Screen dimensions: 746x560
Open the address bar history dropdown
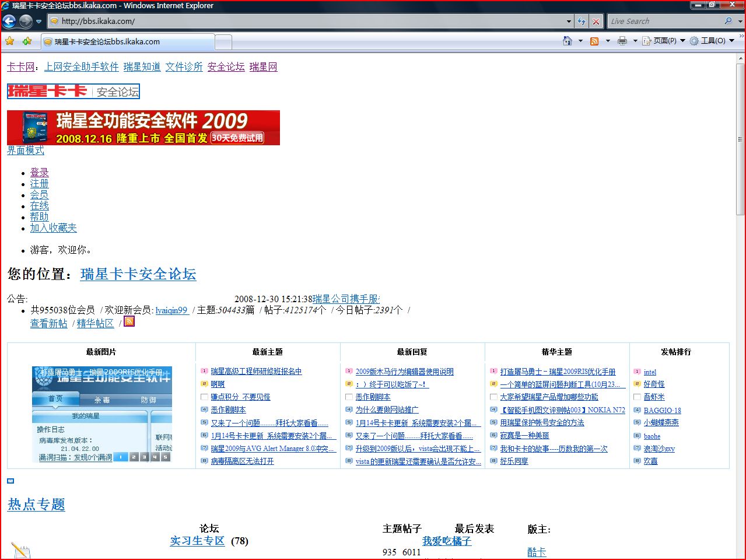click(569, 22)
